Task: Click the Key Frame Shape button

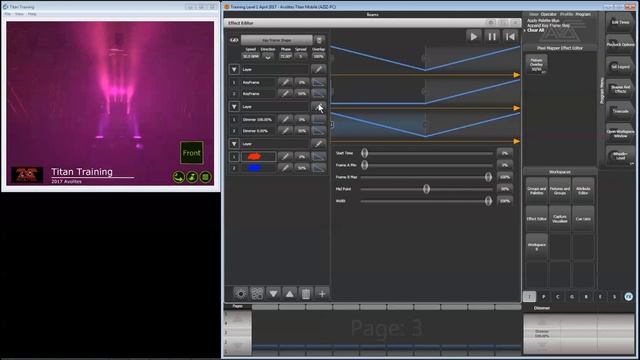Action: [276, 40]
